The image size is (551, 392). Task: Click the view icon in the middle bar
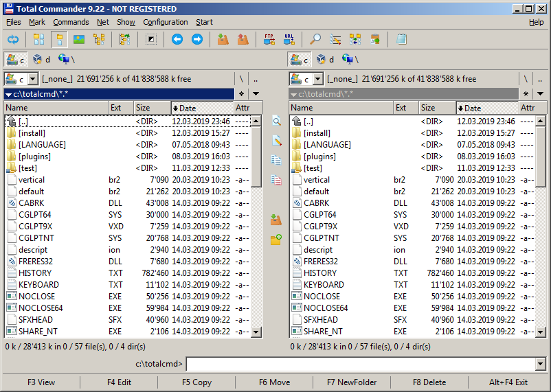point(277,122)
